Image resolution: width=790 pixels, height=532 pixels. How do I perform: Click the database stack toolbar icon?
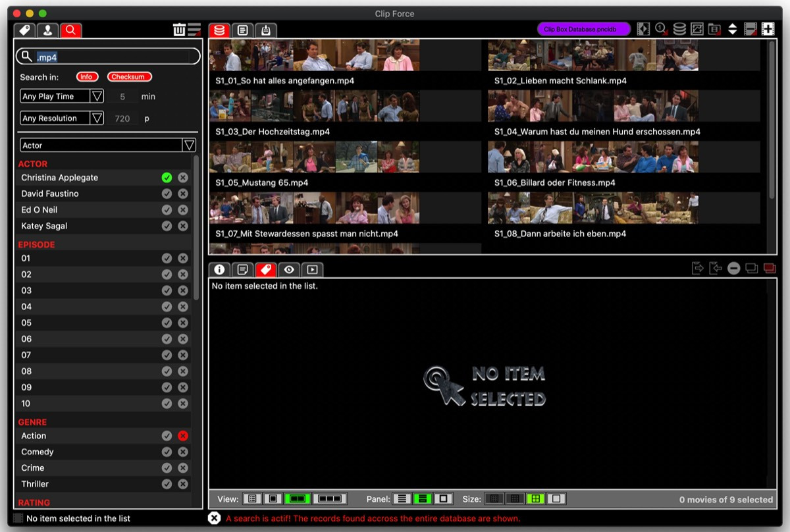point(679,29)
